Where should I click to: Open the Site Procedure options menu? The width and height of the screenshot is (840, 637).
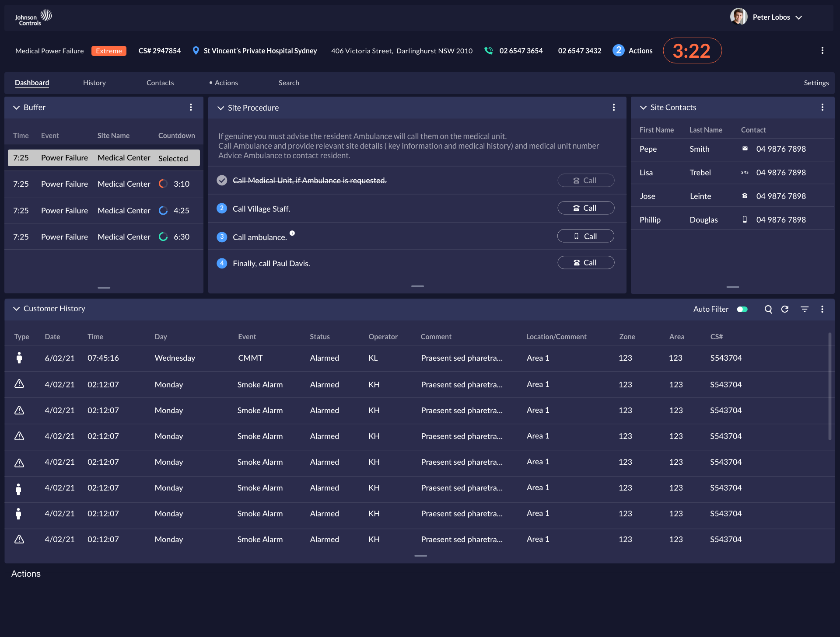613,108
